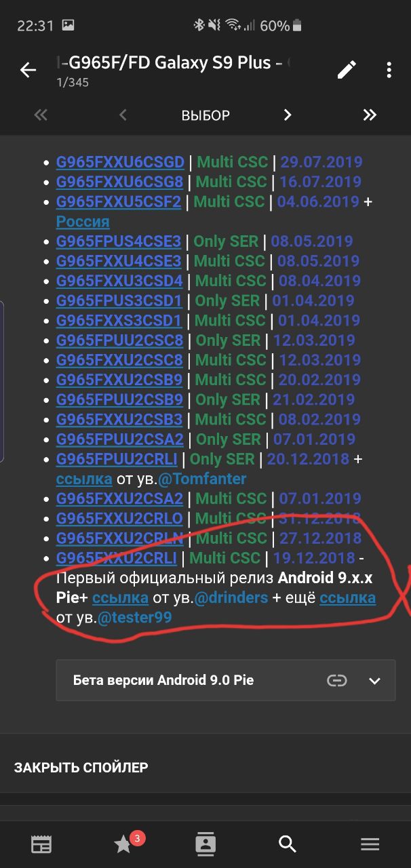The image size is (411, 868).
Task: Go to next page single arrow
Action: click(x=288, y=115)
